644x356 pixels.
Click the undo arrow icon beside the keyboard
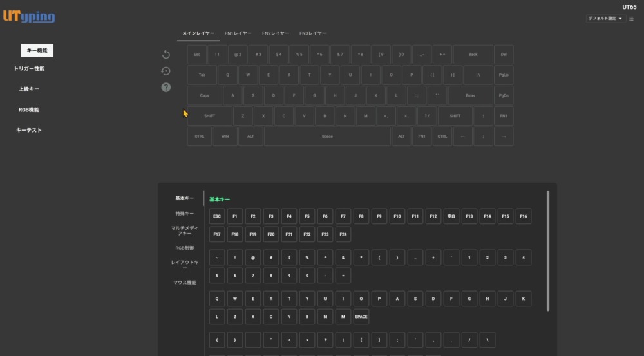166,55
